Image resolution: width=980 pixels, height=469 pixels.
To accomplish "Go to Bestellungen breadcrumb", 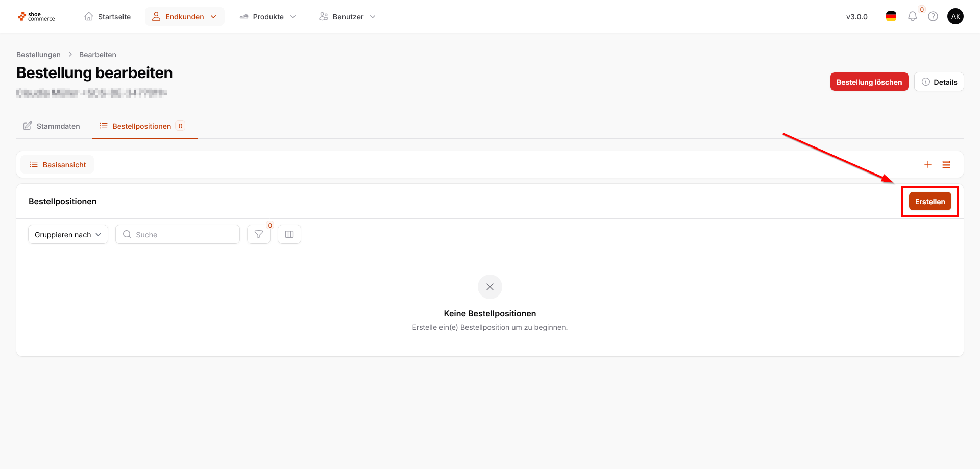I will click(38, 55).
